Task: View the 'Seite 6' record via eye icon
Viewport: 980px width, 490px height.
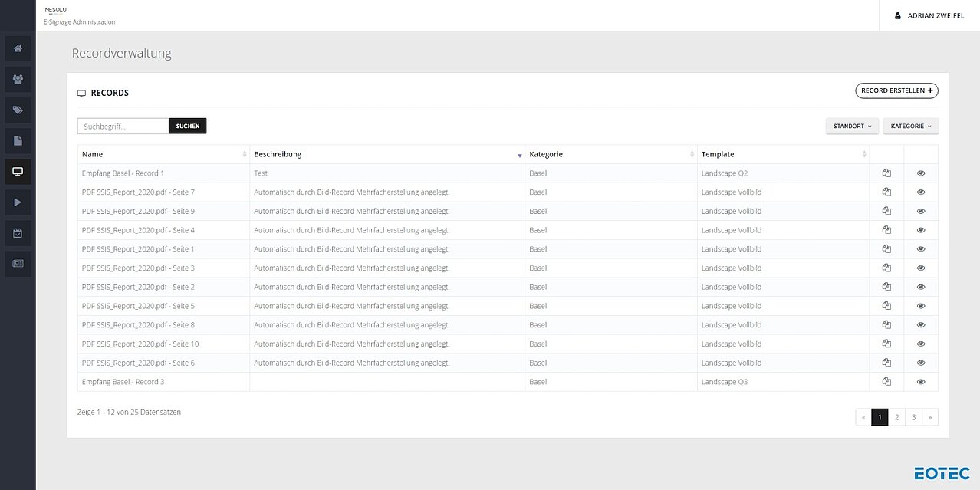Action: click(x=921, y=363)
